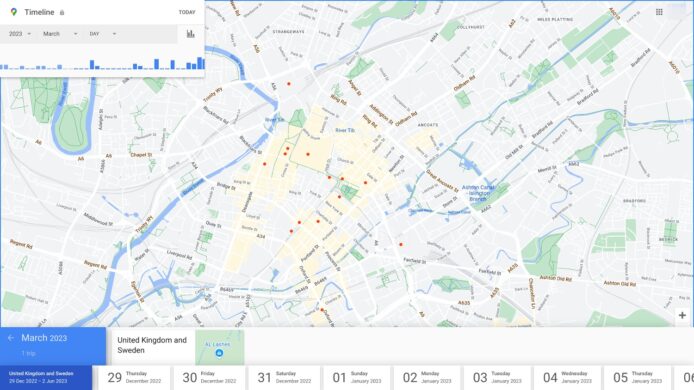
Task: Select the trip tab dated 29 Dec 2022
Action: (46, 378)
